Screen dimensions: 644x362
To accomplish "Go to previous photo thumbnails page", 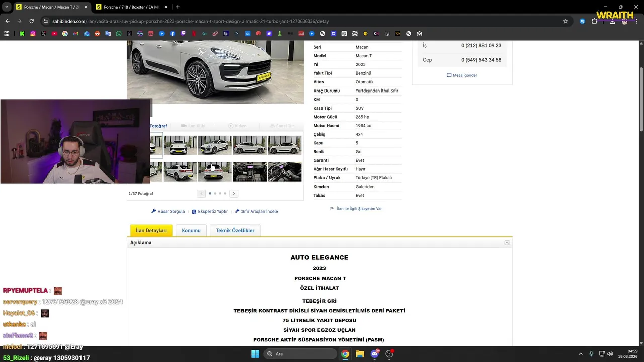I will point(201,194).
